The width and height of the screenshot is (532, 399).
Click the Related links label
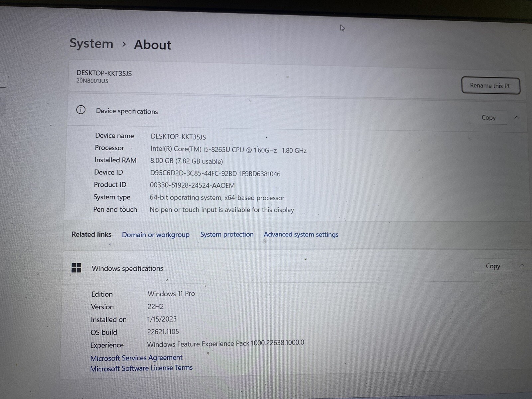pos(91,234)
